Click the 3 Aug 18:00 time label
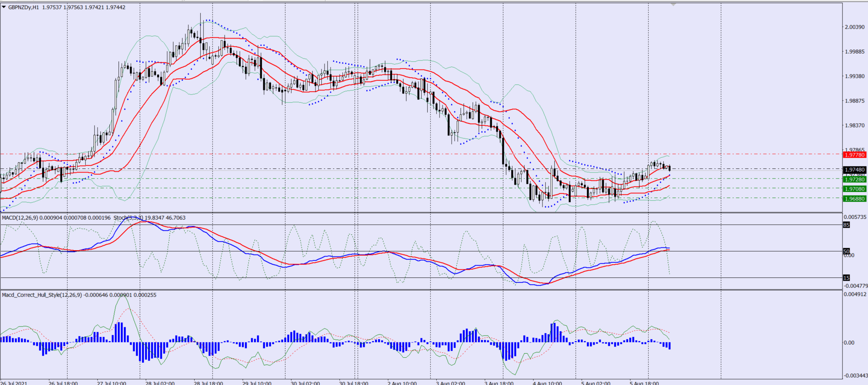The image size is (868, 385). 499,383
